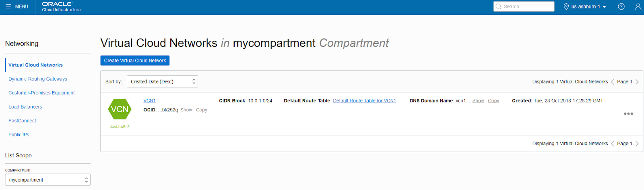Click the Oracle Cloud Infrastructure logo
Viewport: 644px width, 190px height.
click(x=61, y=6)
